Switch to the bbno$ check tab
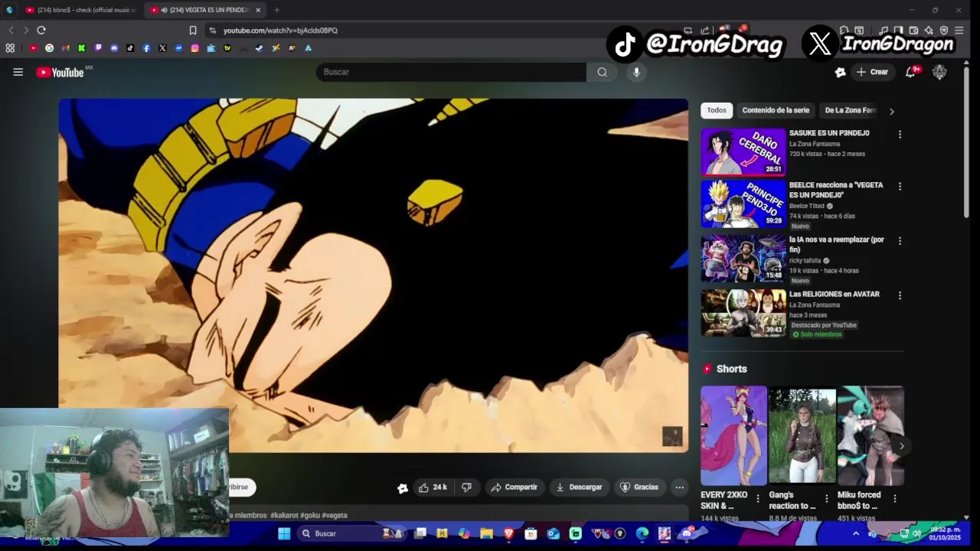980x551 pixels. [80, 10]
